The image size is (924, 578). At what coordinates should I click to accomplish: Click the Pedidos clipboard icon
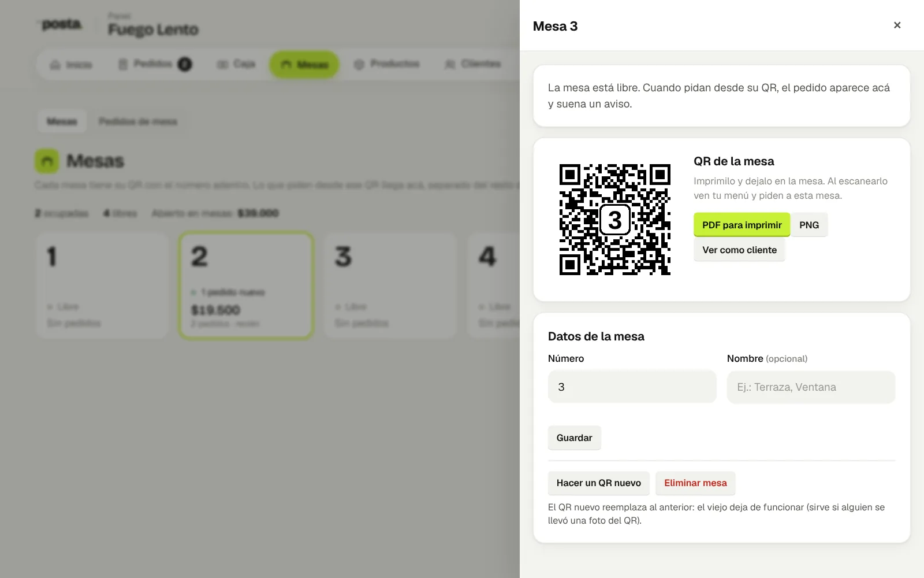(x=123, y=64)
